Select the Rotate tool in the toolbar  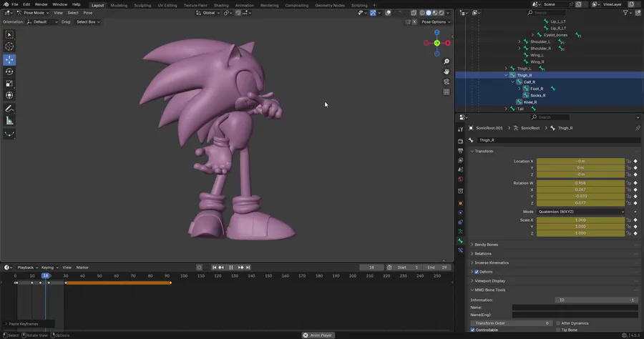(10, 72)
